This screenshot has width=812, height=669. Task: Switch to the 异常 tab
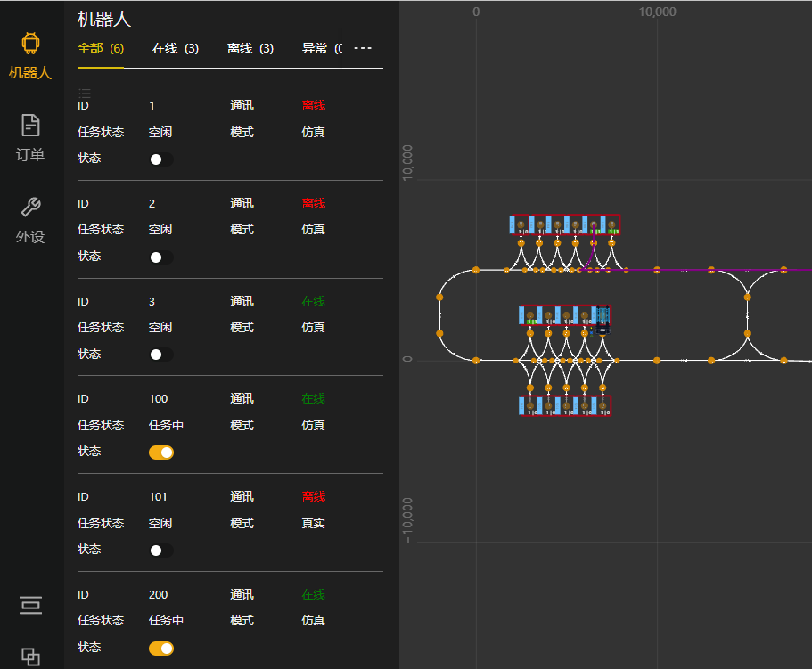click(322, 49)
